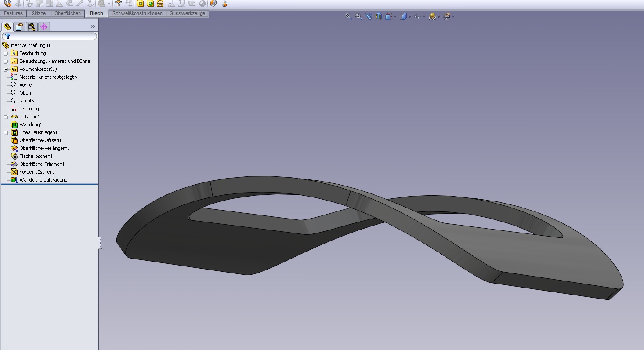Select the Blech tab
Image resolution: width=644 pixels, height=350 pixels.
point(97,13)
